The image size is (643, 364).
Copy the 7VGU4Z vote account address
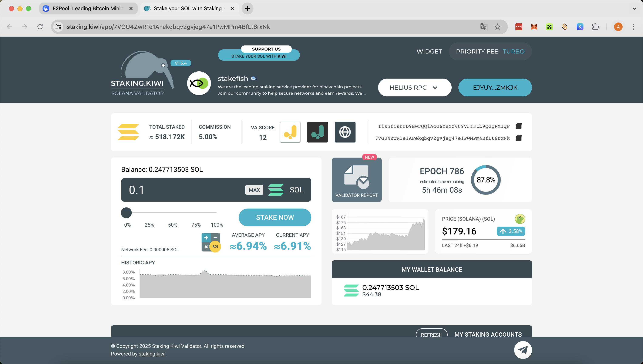pos(519,138)
